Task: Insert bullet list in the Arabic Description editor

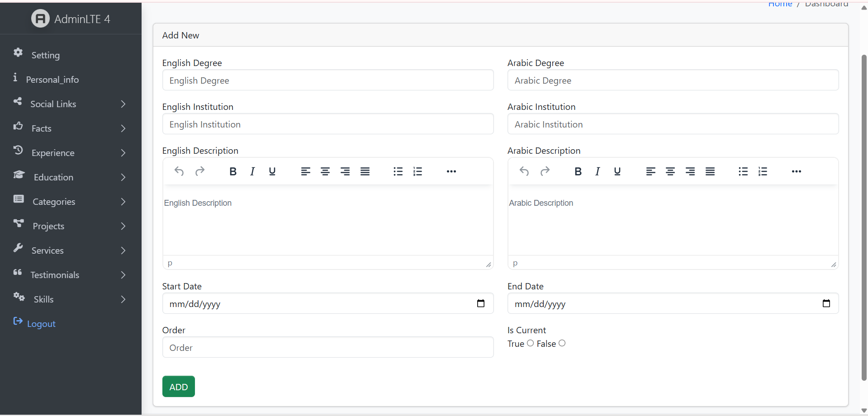Action: tap(743, 171)
